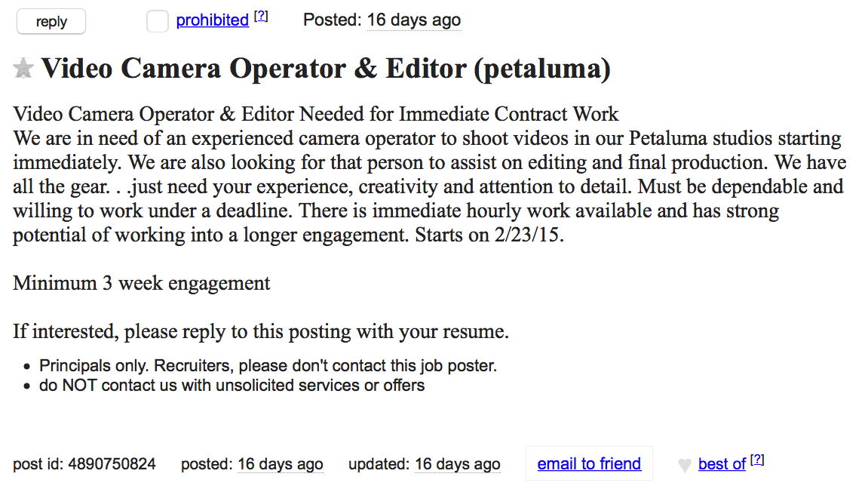Flag the post via the prohibited link
Screen dimensions: 868x489
click(213, 20)
